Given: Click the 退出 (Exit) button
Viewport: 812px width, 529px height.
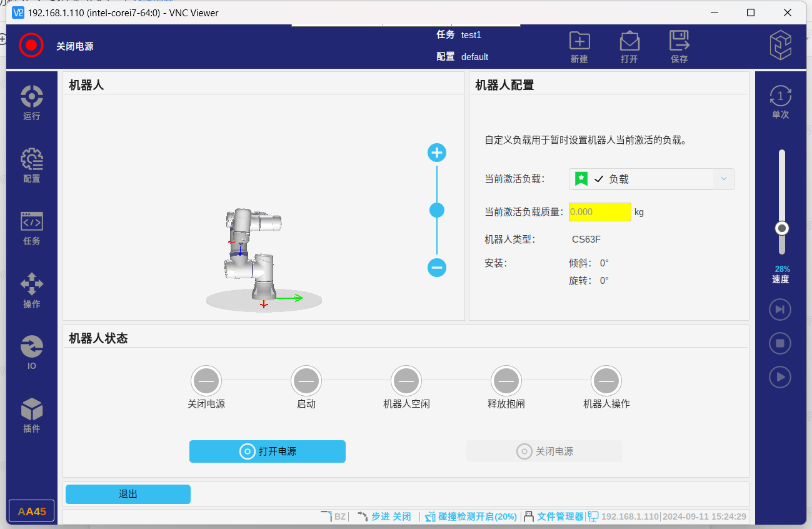Looking at the screenshot, I should tap(128, 494).
